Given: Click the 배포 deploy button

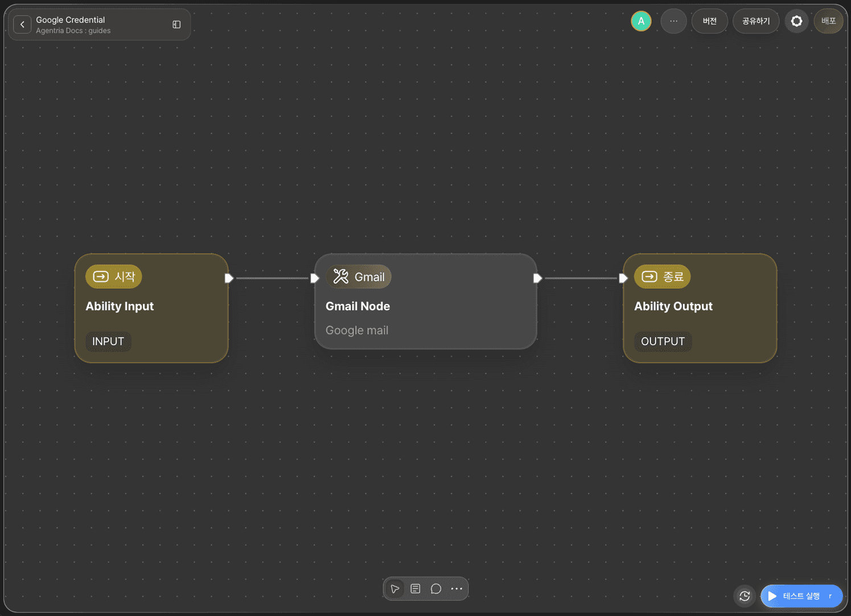Looking at the screenshot, I should point(828,21).
